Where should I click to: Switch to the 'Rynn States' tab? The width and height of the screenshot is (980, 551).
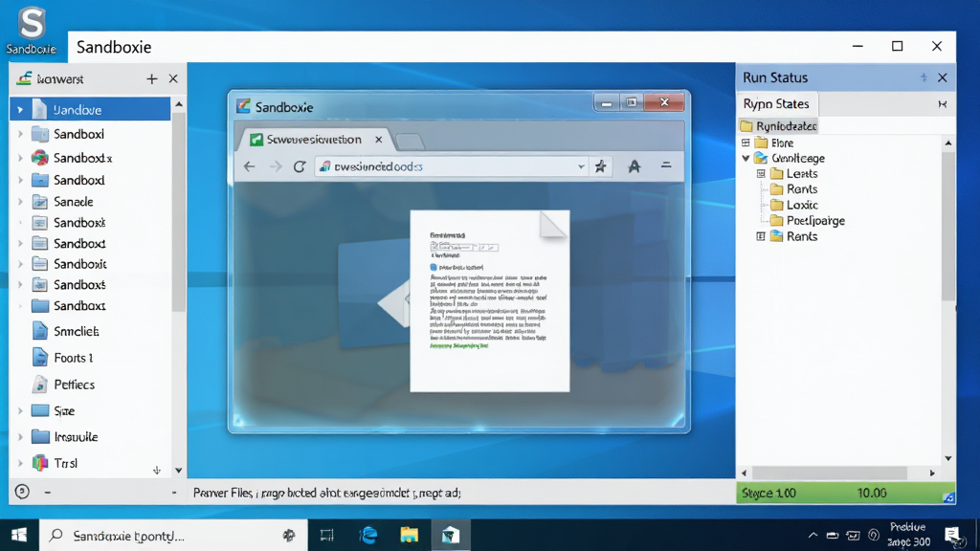[x=776, y=103]
